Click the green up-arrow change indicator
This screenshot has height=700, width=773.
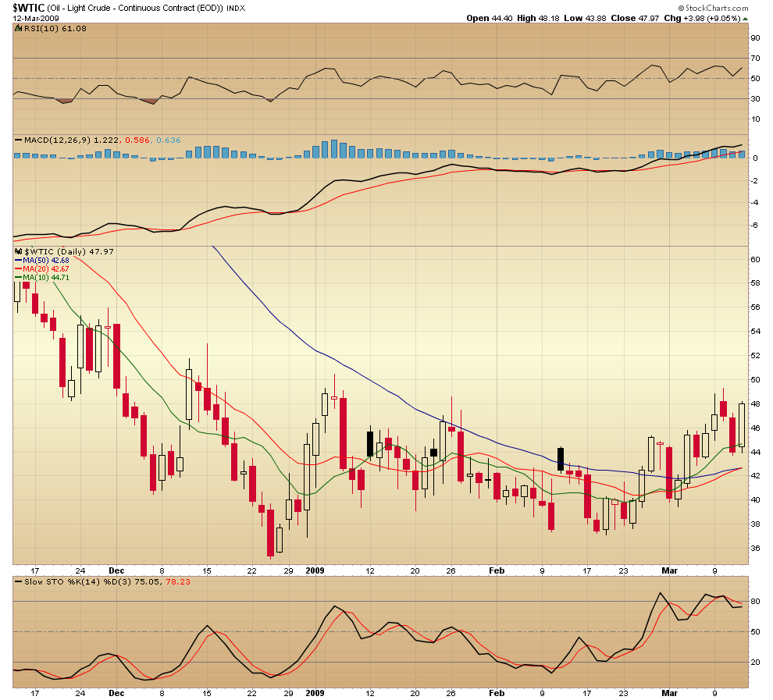pos(746,19)
